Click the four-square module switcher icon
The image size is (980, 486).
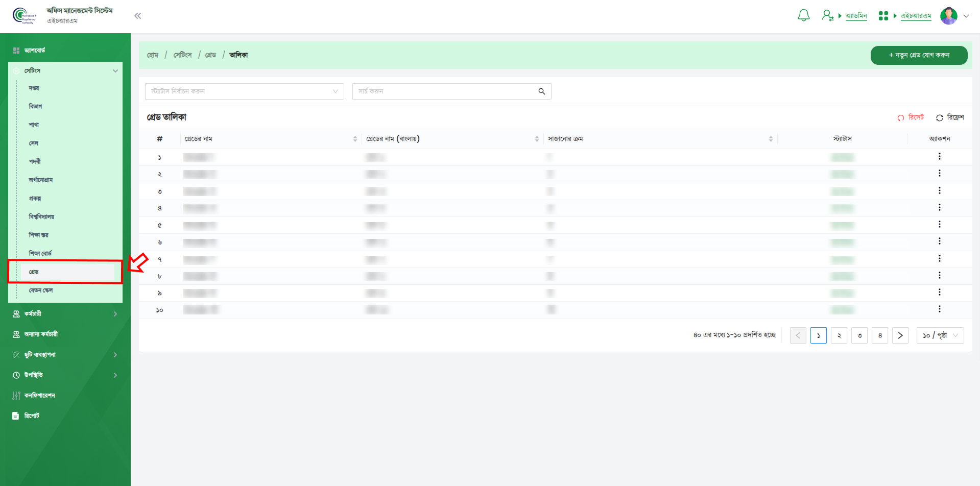pyautogui.click(x=883, y=16)
